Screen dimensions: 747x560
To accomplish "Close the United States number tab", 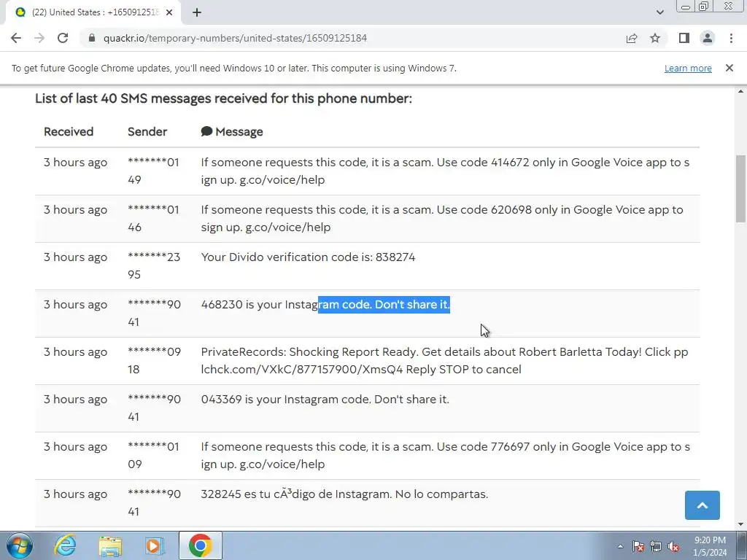I will tap(169, 12).
